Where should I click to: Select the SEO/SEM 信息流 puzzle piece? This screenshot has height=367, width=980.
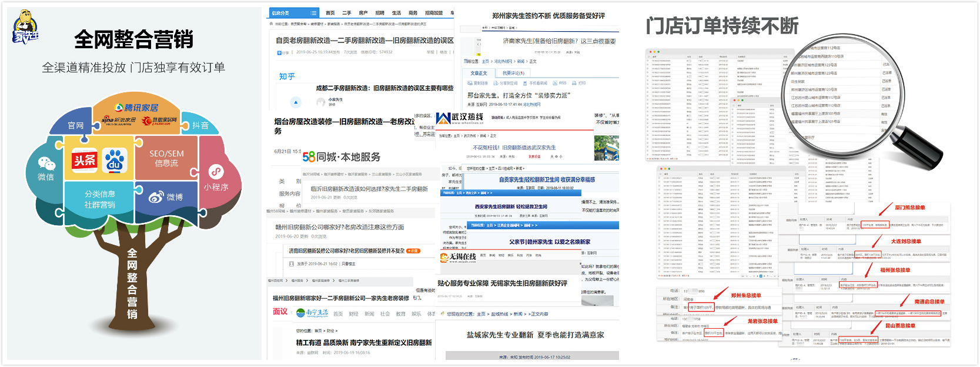(x=166, y=158)
